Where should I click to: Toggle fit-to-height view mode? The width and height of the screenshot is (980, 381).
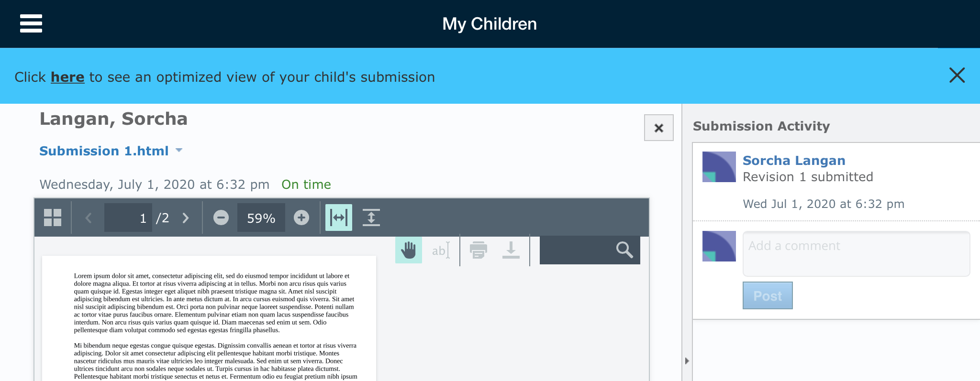371,218
